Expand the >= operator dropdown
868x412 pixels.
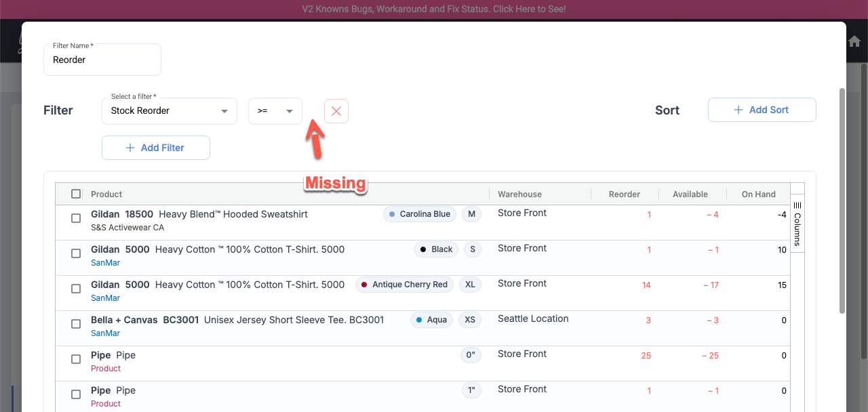click(x=275, y=111)
